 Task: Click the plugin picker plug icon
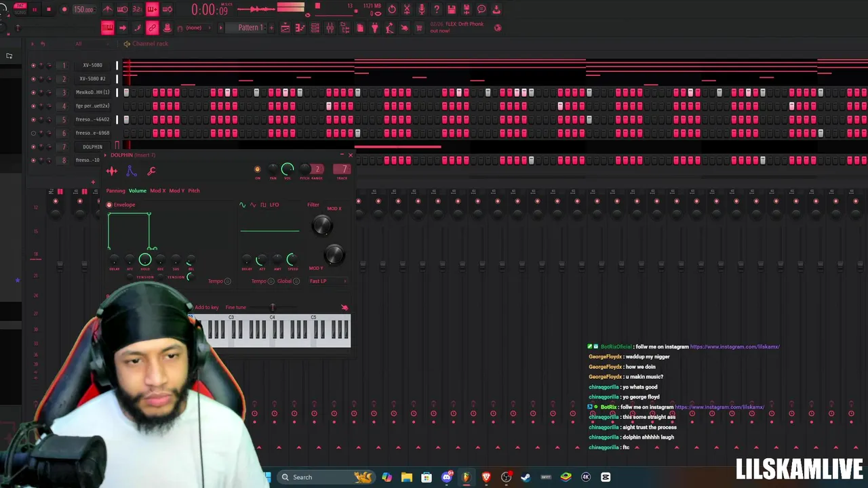tap(374, 28)
